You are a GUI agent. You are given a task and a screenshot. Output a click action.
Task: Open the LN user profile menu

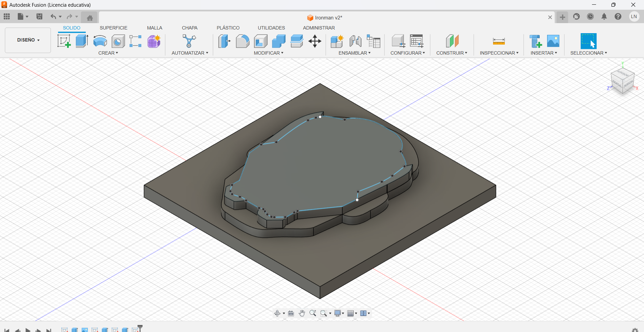coord(634,16)
